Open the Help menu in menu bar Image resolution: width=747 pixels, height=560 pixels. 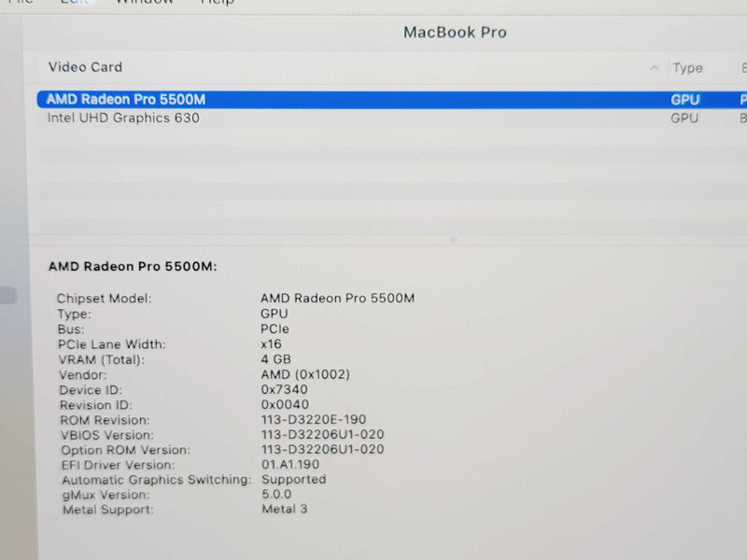tap(218, 3)
